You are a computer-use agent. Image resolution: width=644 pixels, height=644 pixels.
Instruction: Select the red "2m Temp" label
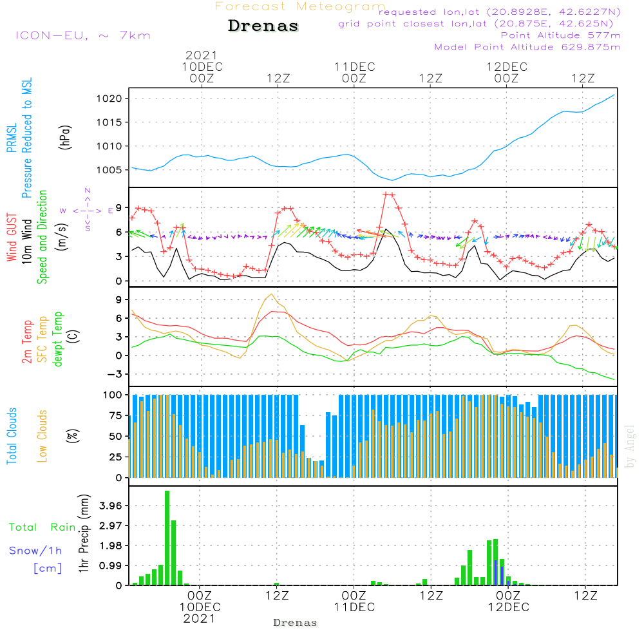(26, 342)
